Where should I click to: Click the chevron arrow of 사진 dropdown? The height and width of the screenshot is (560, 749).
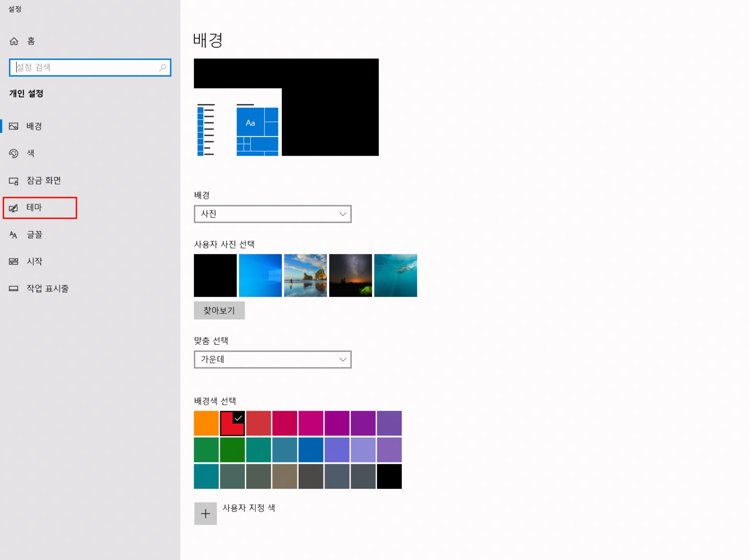[x=343, y=214]
